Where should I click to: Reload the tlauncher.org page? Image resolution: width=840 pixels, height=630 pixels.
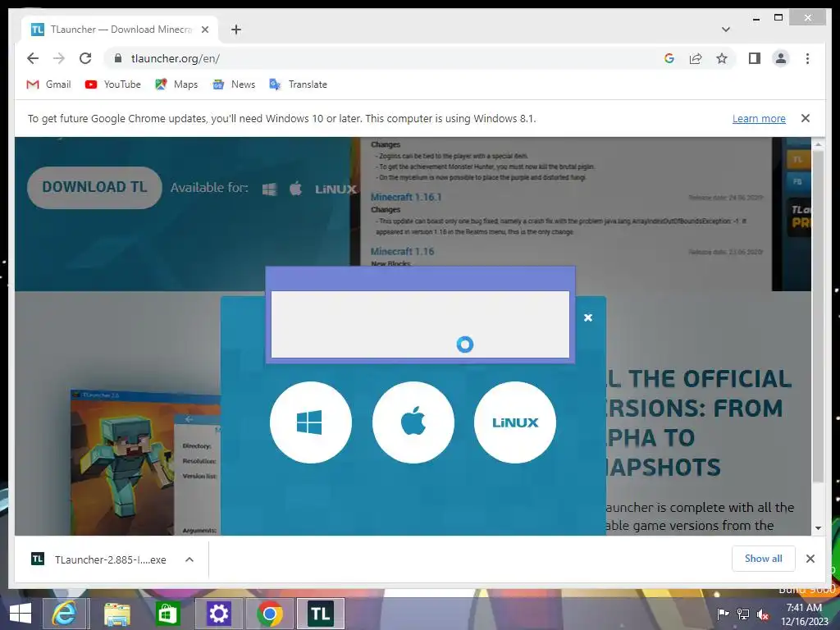(x=85, y=58)
